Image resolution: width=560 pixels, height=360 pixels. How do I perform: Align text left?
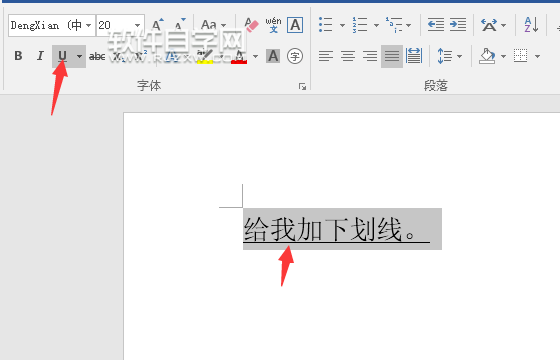[x=326, y=56]
